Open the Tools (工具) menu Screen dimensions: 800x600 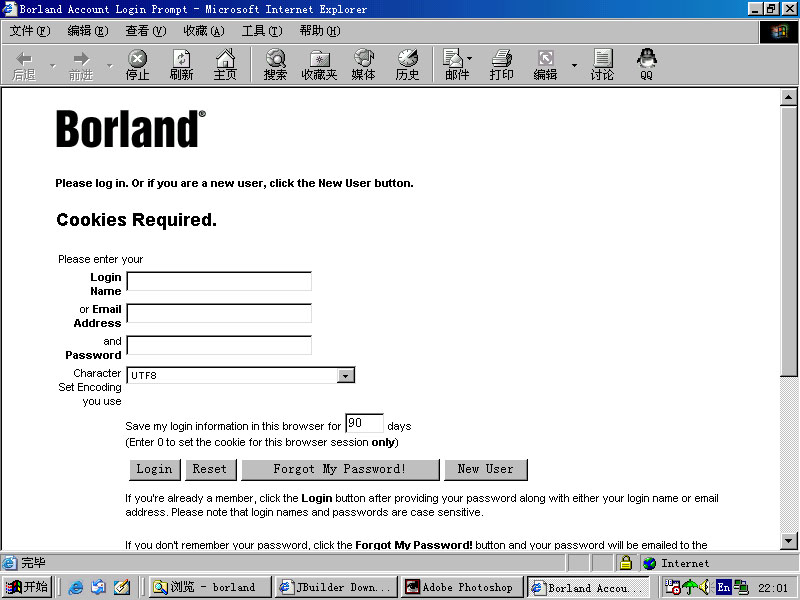(261, 31)
